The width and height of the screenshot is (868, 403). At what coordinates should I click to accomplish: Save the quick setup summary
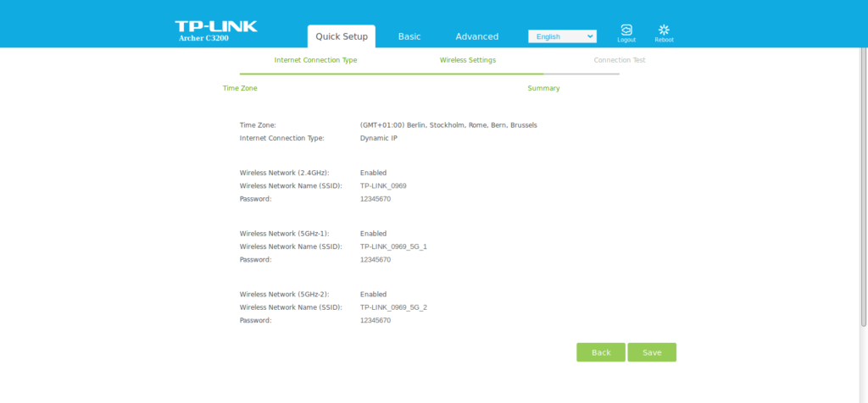(x=652, y=352)
